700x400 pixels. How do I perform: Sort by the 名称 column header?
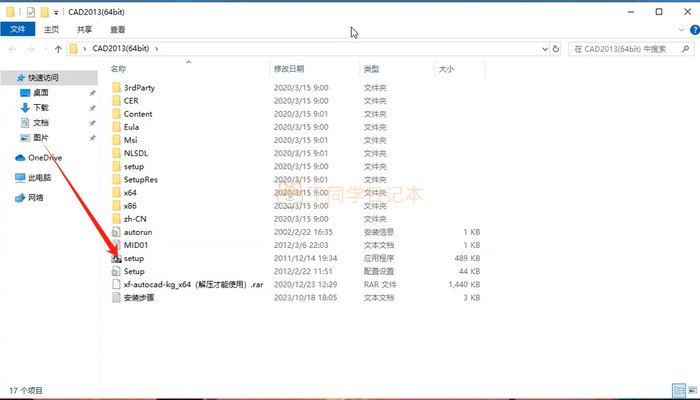[x=118, y=69]
